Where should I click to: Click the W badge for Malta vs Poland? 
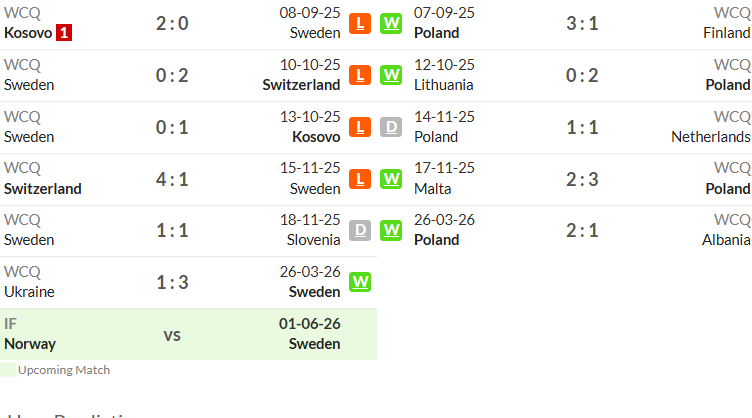click(x=391, y=179)
